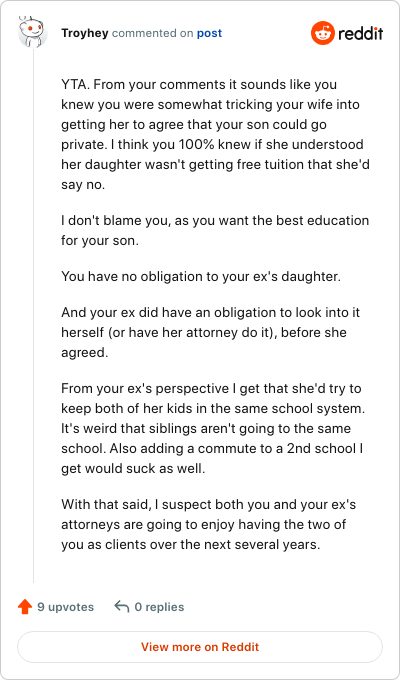Click the Troyhey Snoo avatar image

pyautogui.click(x=33, y=33)
